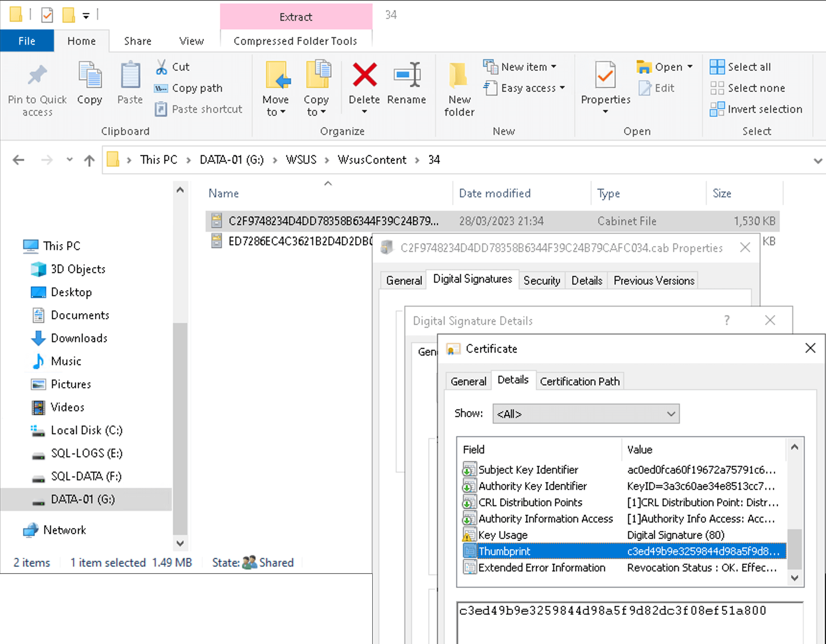Click Pin to Quick access icon
Viewport: 826px width, 644px height.
click(x=37, y=76)
